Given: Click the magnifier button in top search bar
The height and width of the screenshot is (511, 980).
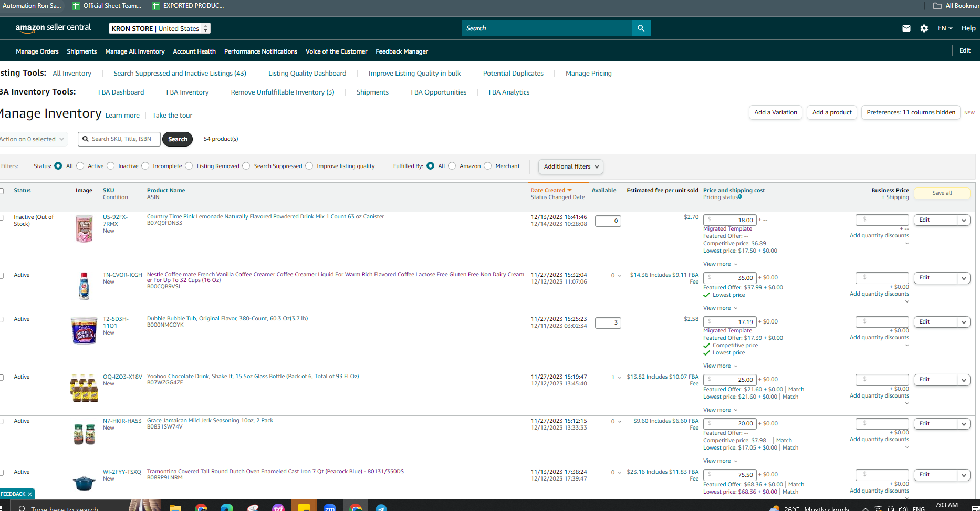Looking at the screenshot, I should tap(641, 28).
